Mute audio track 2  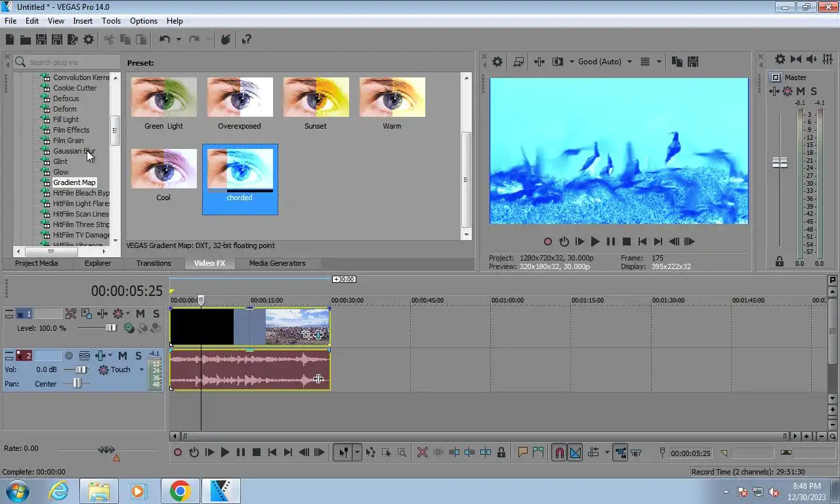click(123, 355)
